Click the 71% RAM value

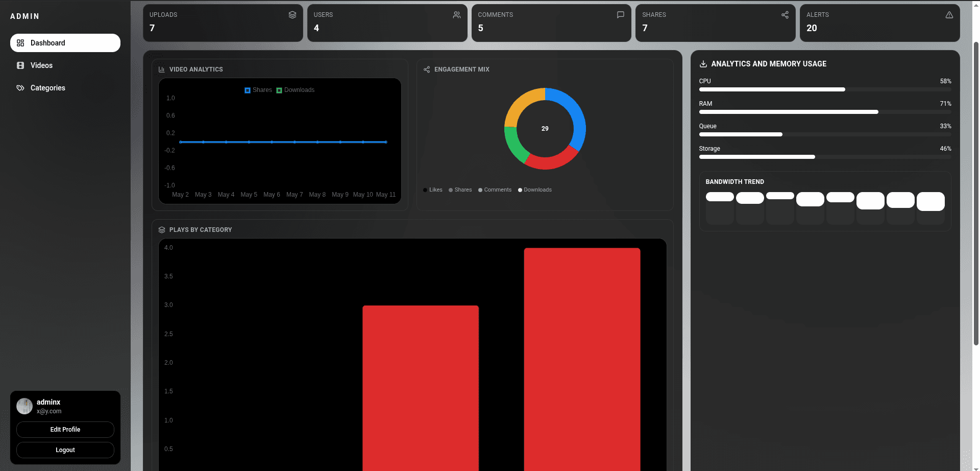click(x=945, y=104)
